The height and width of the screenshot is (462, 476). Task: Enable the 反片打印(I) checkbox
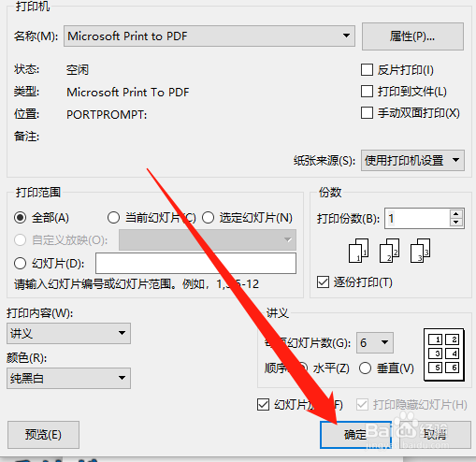click(x=367, y=69)
